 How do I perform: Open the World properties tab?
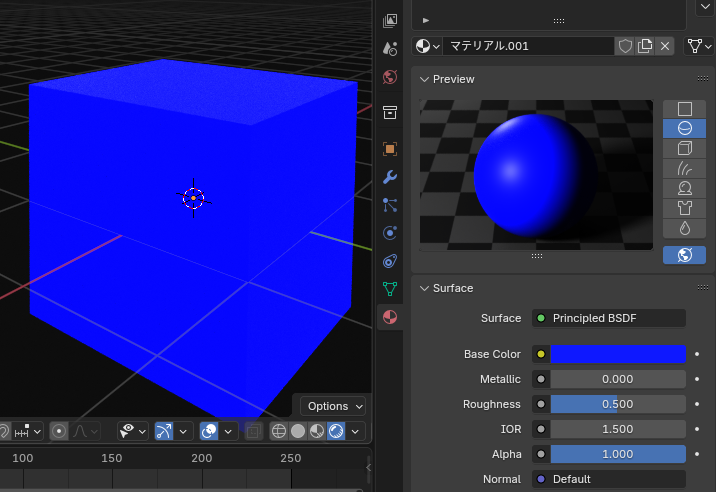click(x=390, y=77)
